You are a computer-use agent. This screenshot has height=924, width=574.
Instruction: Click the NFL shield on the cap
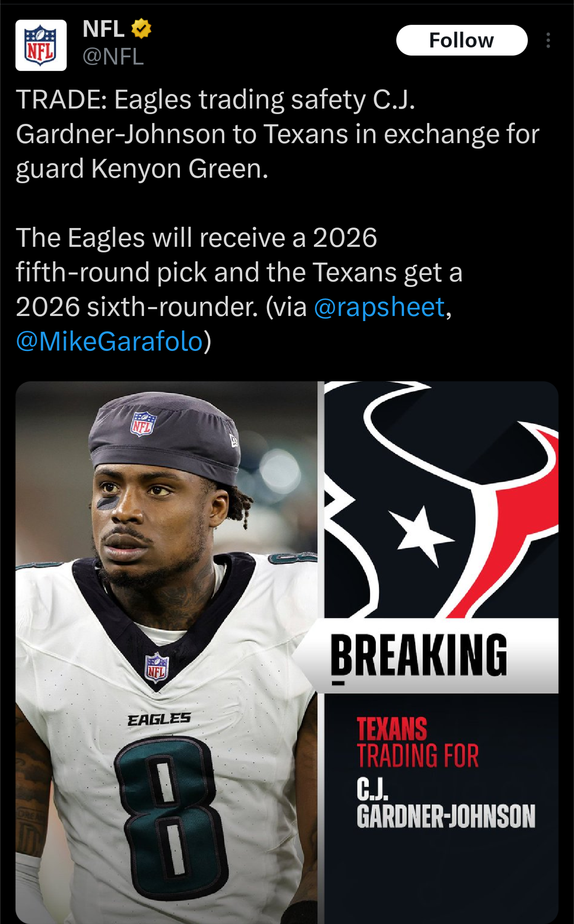pyautogui.click(x=143, y=424)
